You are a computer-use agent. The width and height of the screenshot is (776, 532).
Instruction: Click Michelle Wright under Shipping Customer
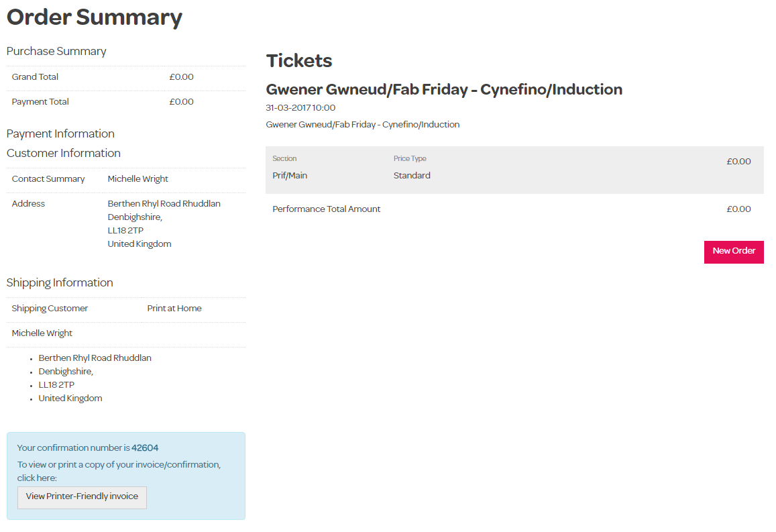(x=42, y=333)
